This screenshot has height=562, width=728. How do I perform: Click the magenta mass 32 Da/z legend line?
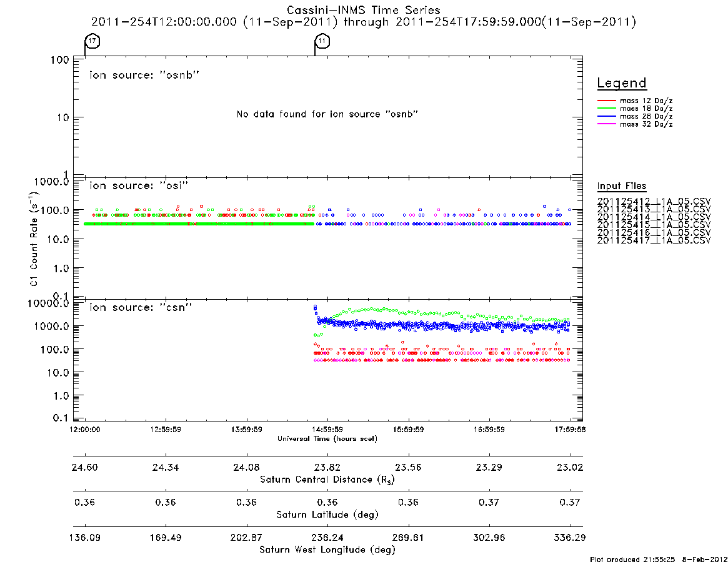coord(606,124)
